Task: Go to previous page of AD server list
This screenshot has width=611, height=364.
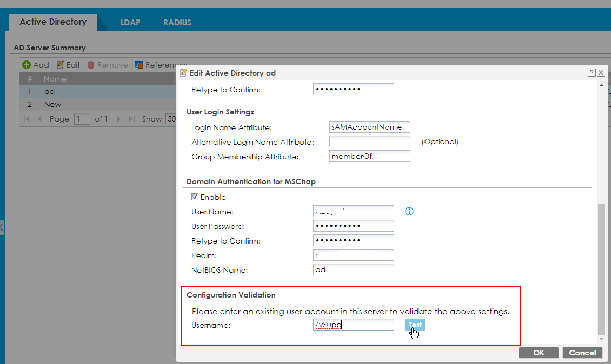Action: [x=39, y=119]
